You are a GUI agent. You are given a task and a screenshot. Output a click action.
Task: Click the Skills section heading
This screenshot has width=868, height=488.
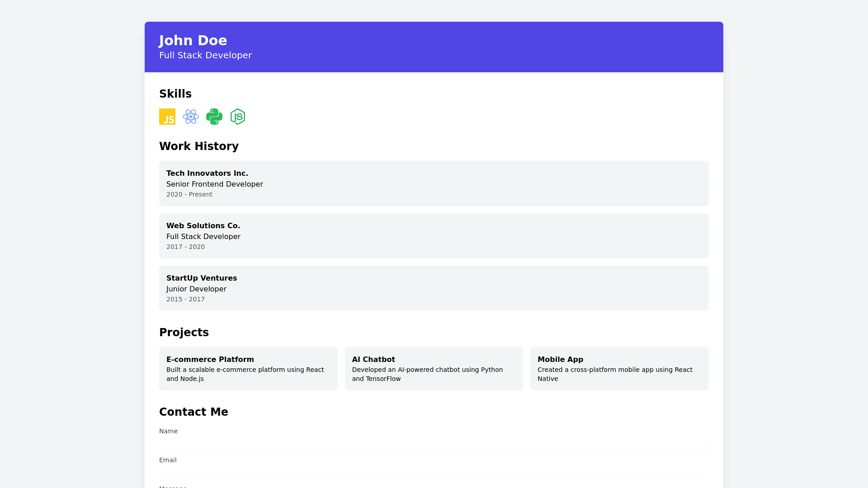click(x=175, y=94)
